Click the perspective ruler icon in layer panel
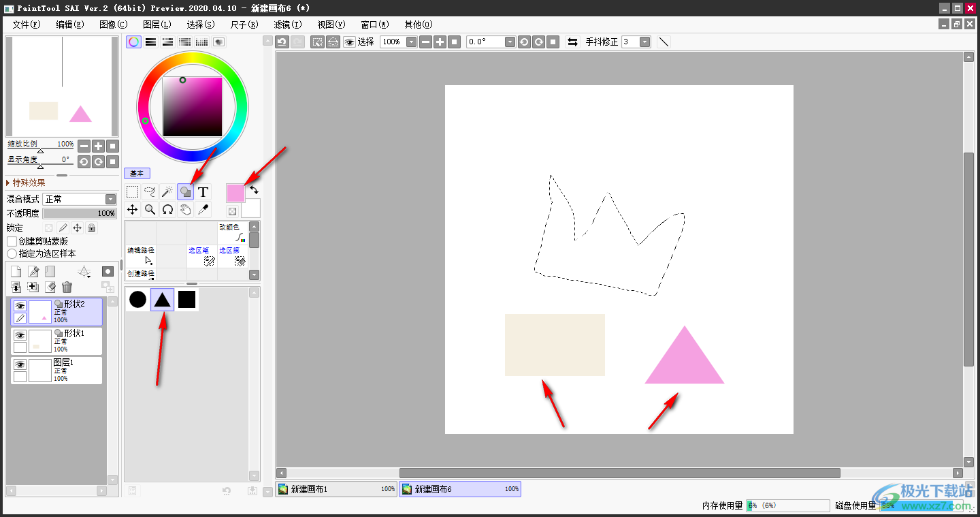Viewport: 980px width, 517px height. click(x=84, y=272)
